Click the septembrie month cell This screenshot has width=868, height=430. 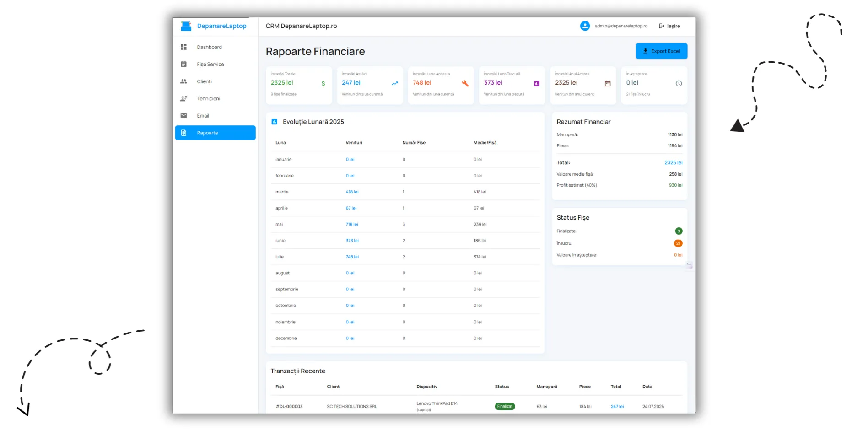[x=286, y=289]
